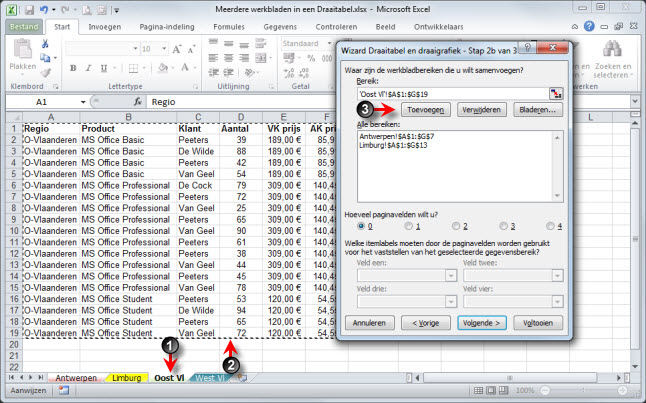Click the Redo arrow icon

[64, 10]
